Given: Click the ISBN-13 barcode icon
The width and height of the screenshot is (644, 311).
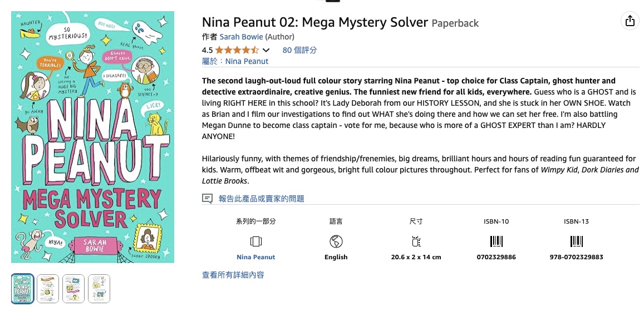Looking at the screenshot, I should tap(576, 241).
